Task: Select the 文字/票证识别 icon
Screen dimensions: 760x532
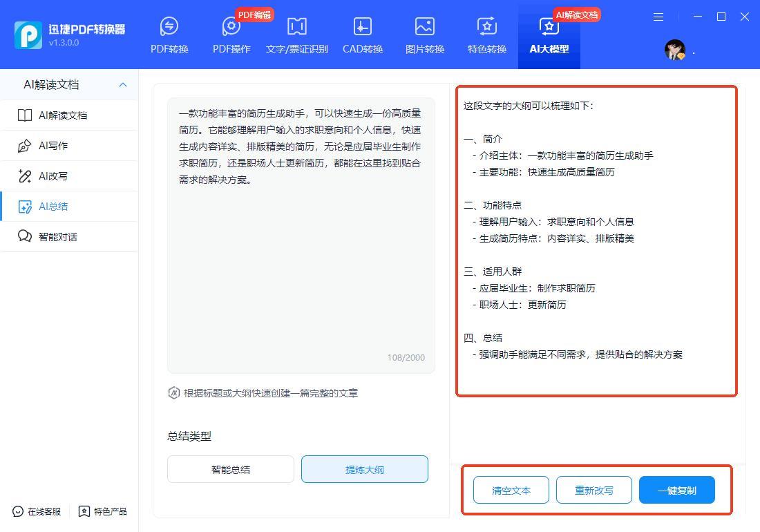Action: click(296, 27)
